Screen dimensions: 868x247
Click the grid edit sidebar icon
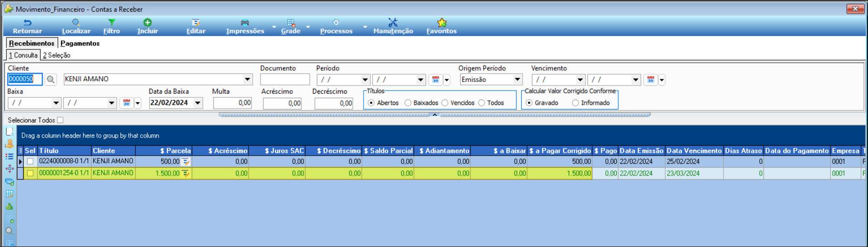click(x=10, y=194)
